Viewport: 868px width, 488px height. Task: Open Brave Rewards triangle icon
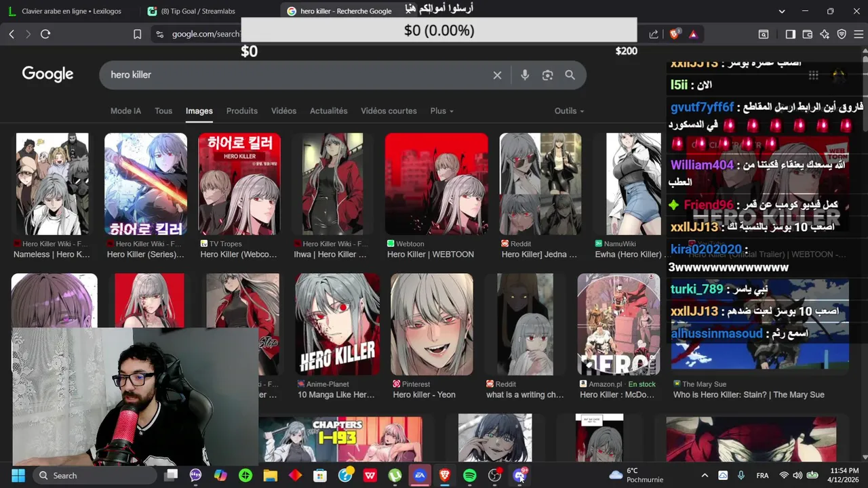[x=693, y=34]
